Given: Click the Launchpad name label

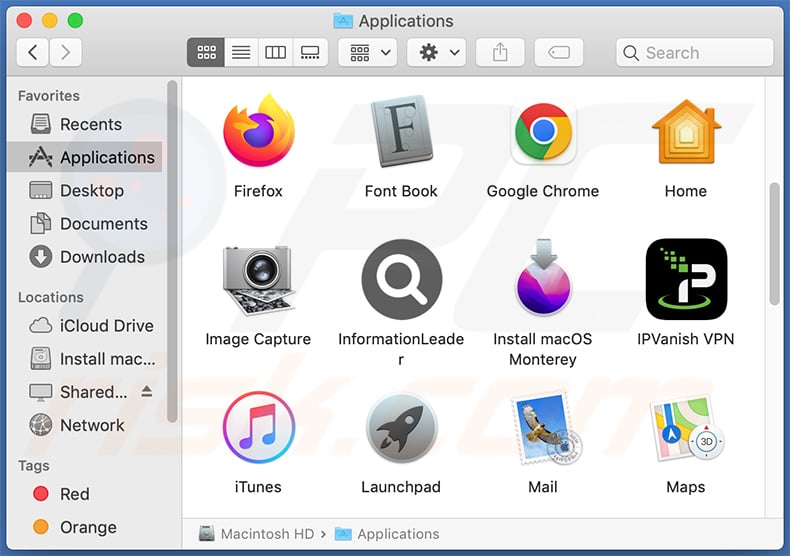Looking at the screenshot, I should point(401,487).
